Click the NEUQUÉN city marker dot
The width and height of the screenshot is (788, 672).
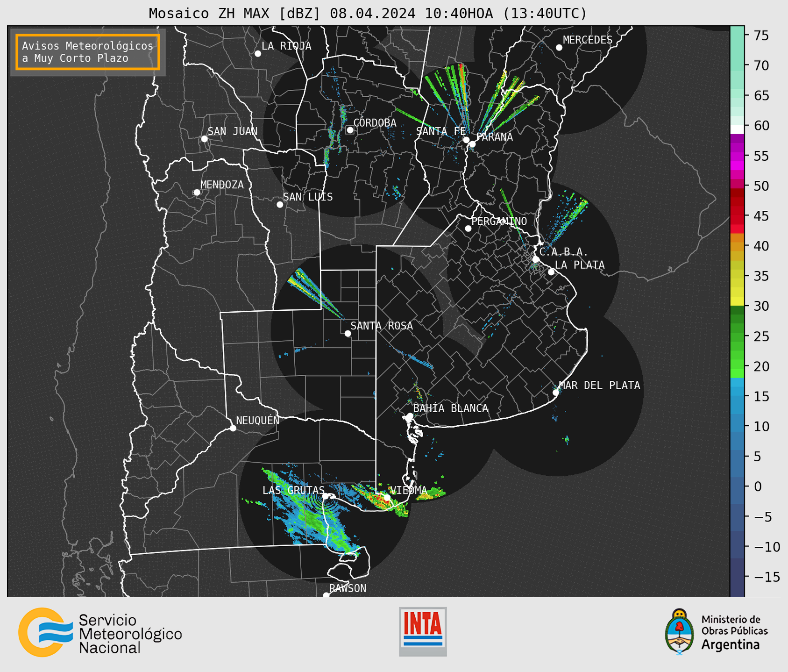[x=233, y=428]
